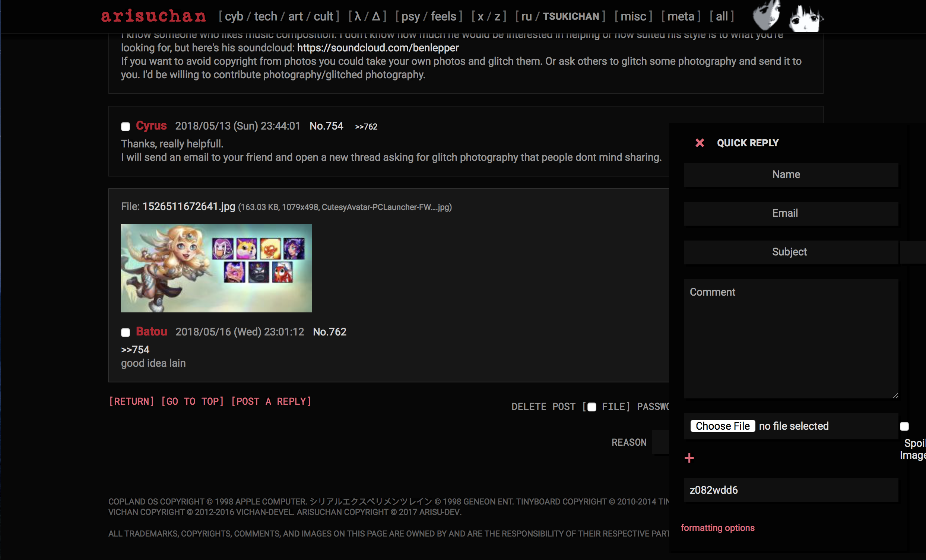Open the soundcloud benlepper link
The image size is (926, 560).
pos(378,48)
